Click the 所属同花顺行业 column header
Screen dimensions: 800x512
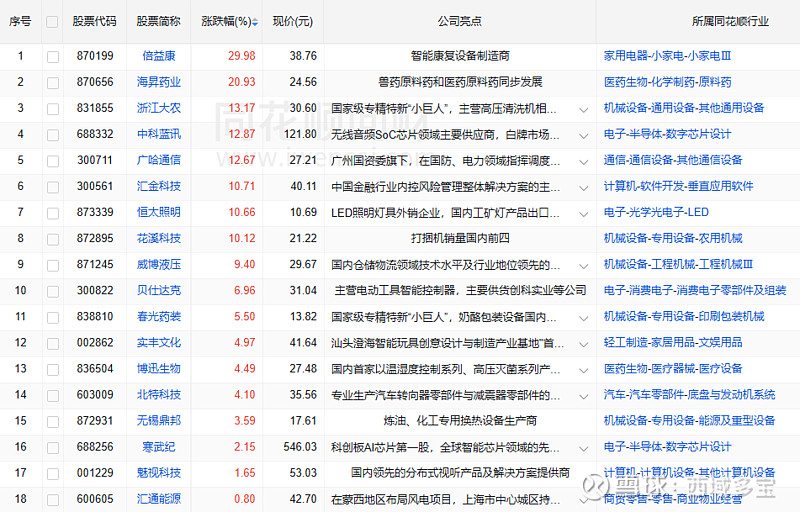730,21
